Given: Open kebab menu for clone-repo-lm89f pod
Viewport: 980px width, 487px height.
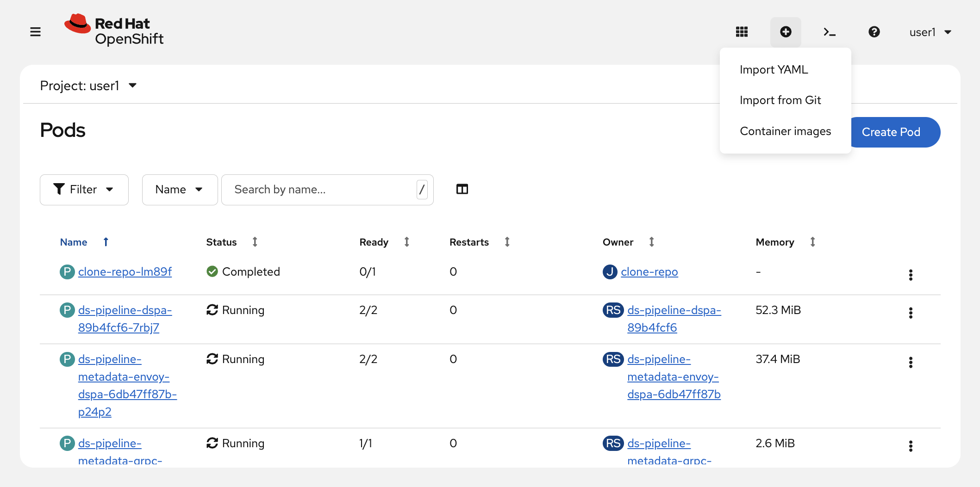Looking at the screenshot, I should click(911, 275).
